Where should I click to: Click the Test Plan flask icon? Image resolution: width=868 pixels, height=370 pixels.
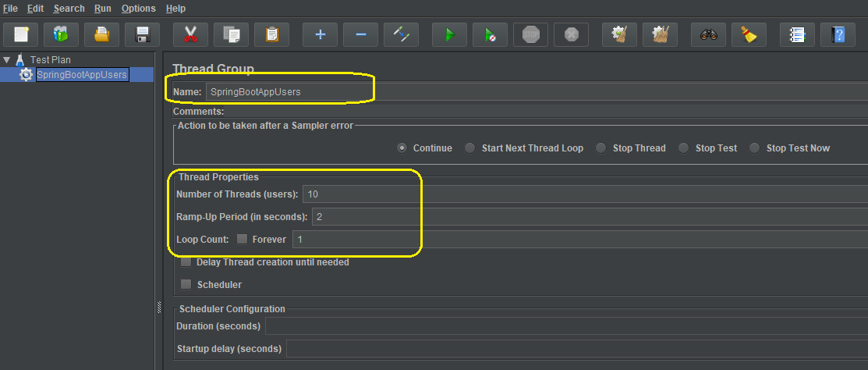20,59
